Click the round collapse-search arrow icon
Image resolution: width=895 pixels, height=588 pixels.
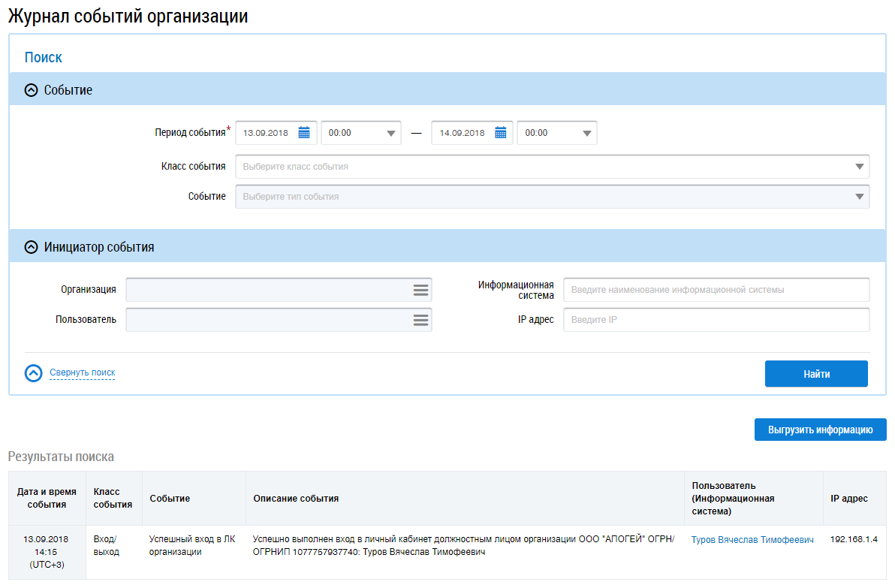point(33,373)
